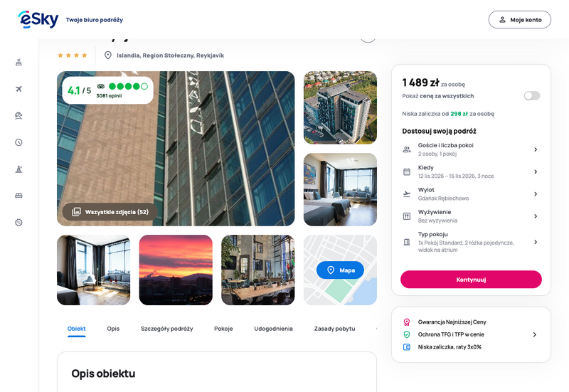Open the flights airplane sidebar icon

tap(18, 89)
